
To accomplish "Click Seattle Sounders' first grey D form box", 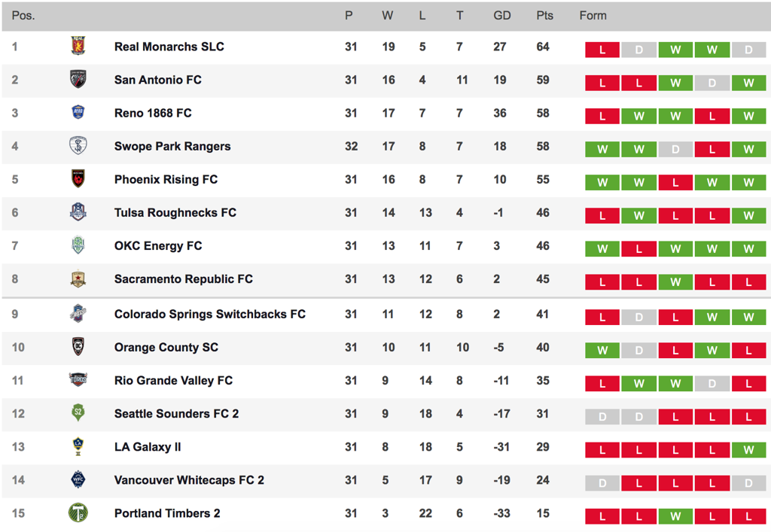I will pos(602,417).
